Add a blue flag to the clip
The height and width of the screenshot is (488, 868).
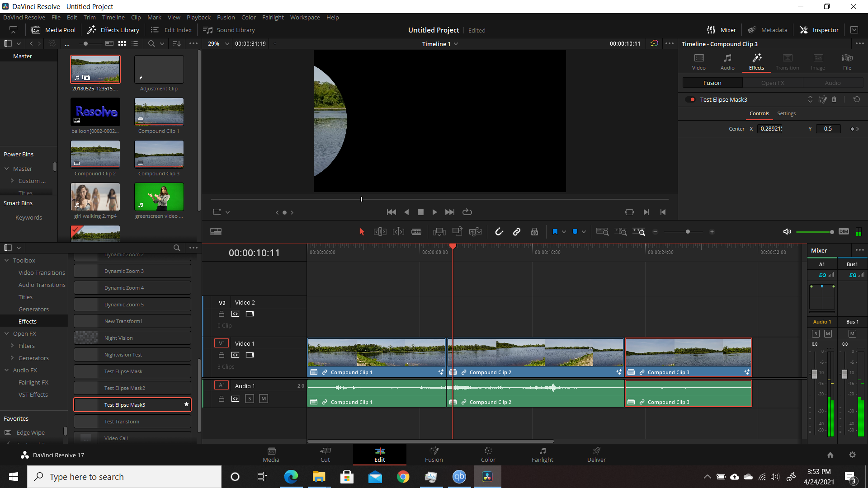pos(555,232)
